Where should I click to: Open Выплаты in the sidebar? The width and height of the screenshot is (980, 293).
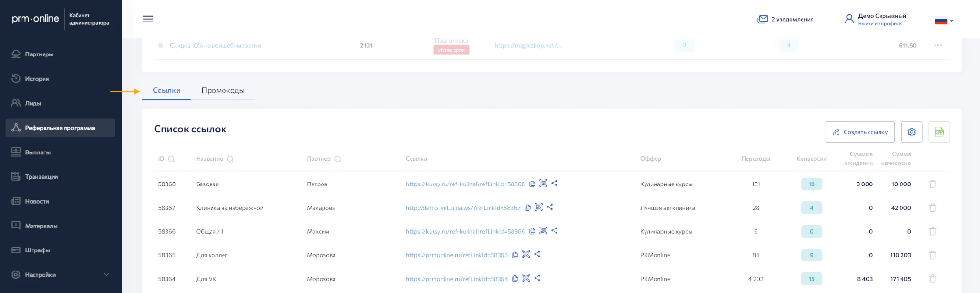pos(60,152)
